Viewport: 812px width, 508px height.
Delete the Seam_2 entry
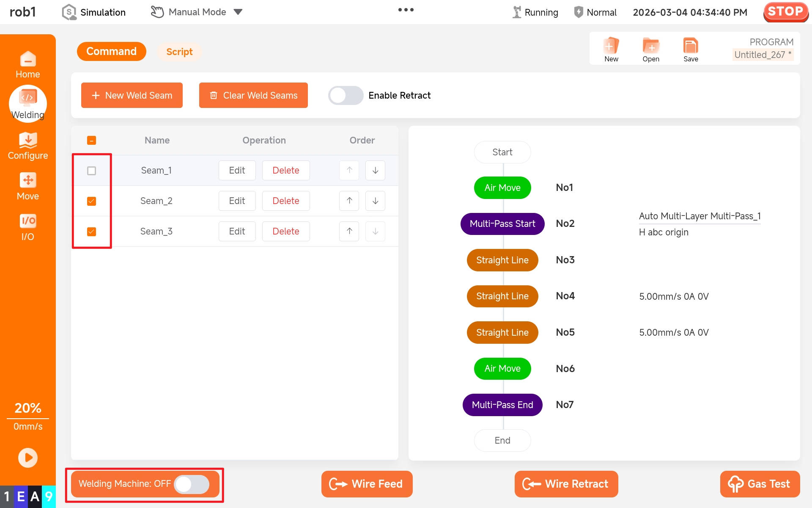(x=286, y=201)
